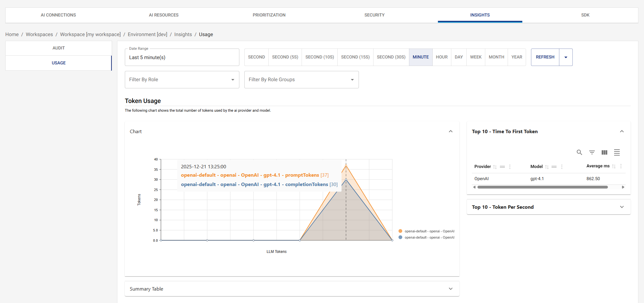Toggle row density icon in table toolbar

click(x=617, y=152)
